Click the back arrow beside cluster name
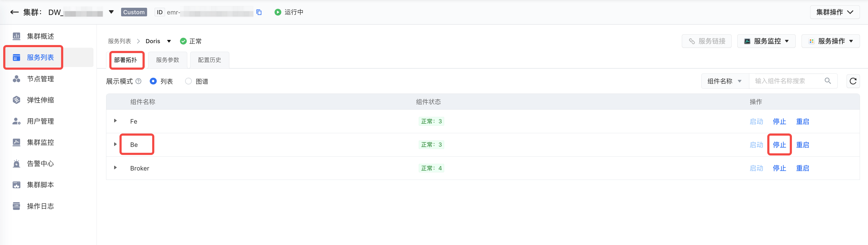This screenshot has width=868, height=245. pyautogui.click(x=14, y=13)
